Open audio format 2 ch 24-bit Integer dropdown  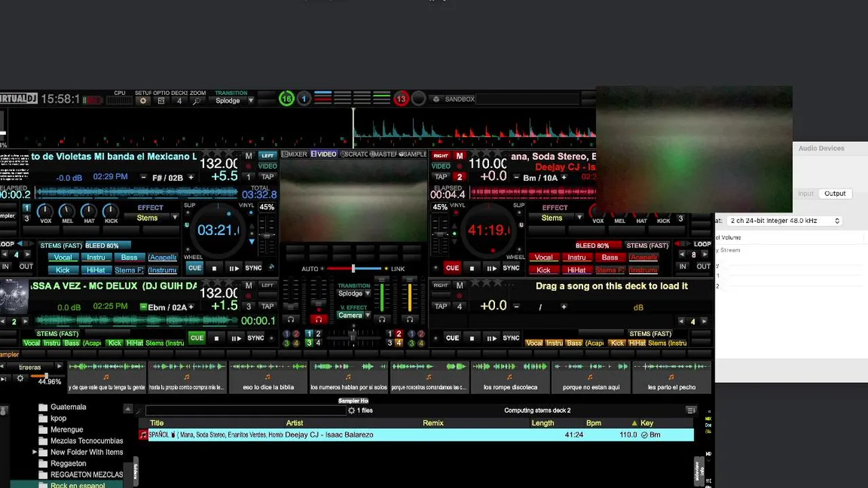click(x=785, y=221)
